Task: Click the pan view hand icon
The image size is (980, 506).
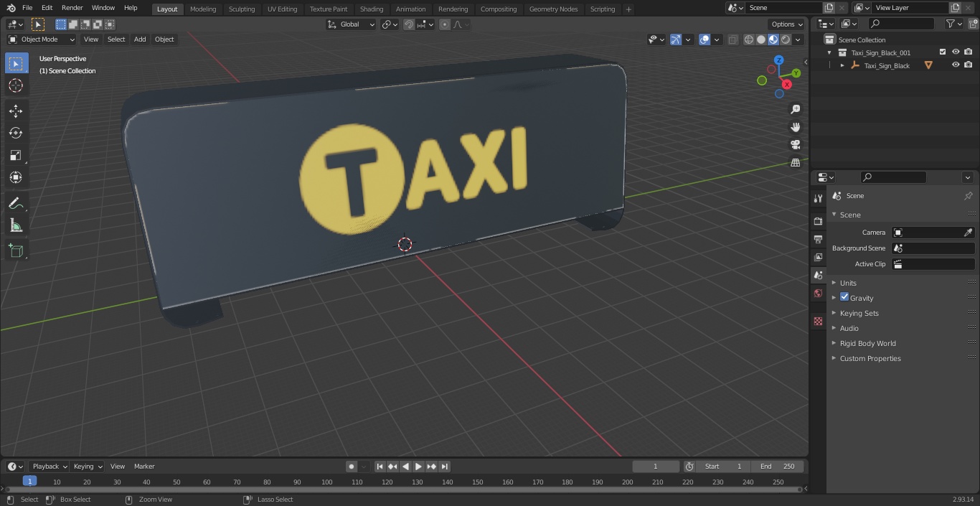Action: pos(795,127)
